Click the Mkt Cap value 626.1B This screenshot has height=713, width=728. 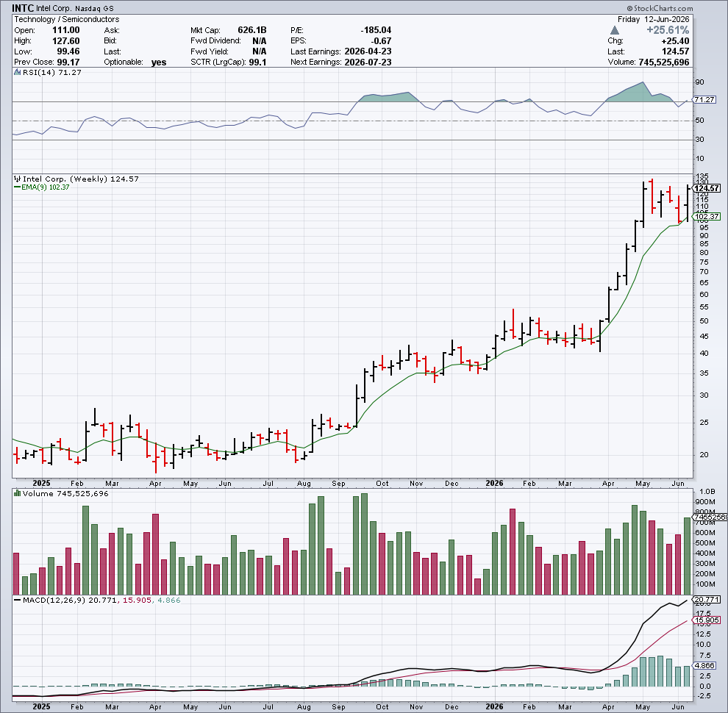coord(252,29)
